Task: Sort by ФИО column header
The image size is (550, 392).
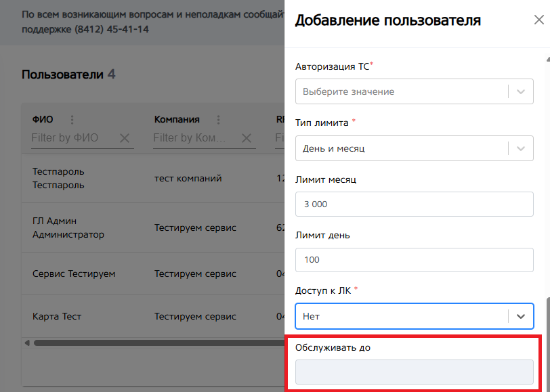Action: coord(43,120)
